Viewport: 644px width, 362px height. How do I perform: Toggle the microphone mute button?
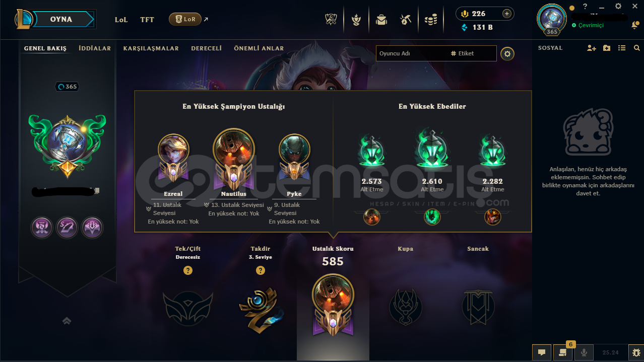pos(585,352)
